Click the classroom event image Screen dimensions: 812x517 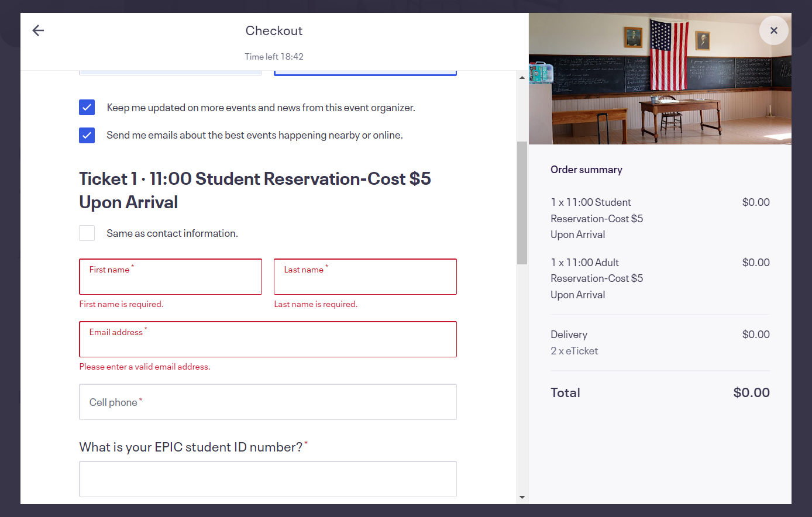660,78
